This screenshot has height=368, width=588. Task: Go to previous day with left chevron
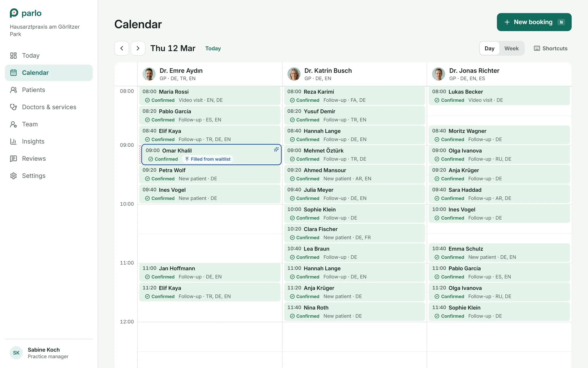coord(122,48)
